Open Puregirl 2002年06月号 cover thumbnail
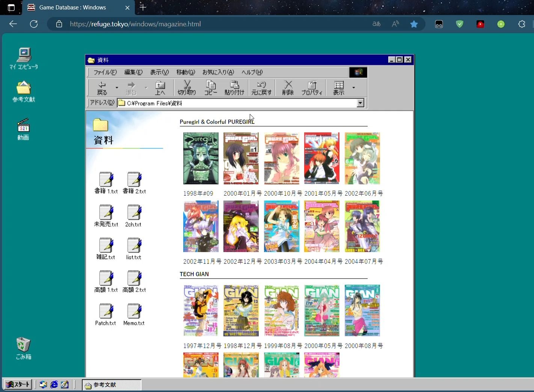This screenshot has width=534, height=392. 362,158
